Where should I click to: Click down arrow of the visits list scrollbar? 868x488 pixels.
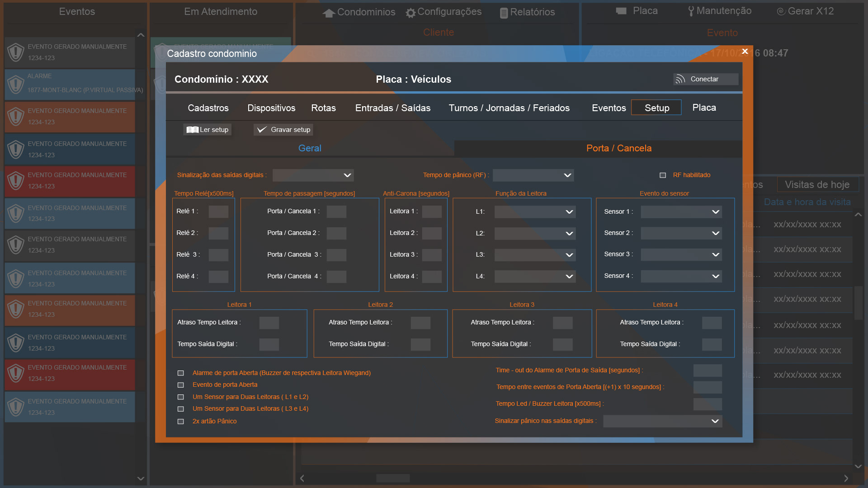[858, 466]
